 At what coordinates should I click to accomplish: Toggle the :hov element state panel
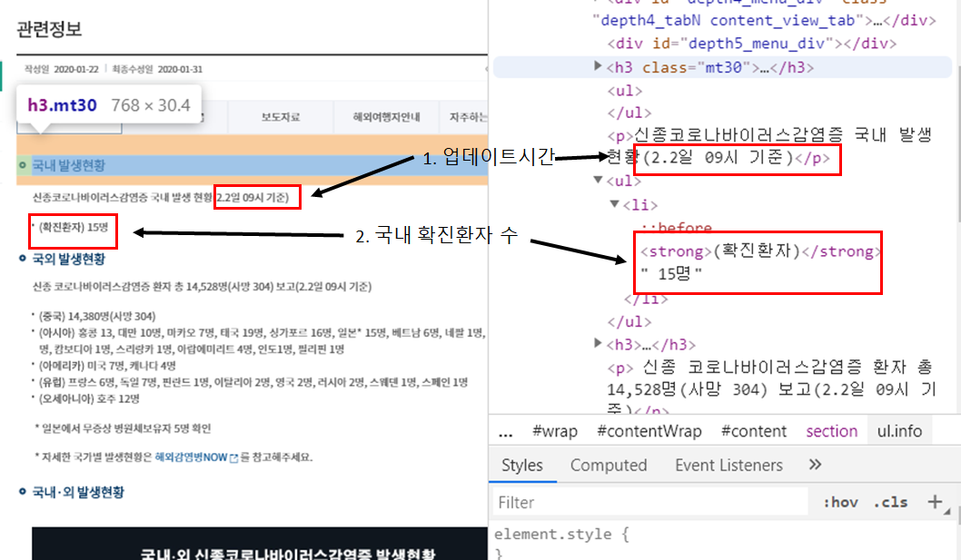pyautogui.click(x=840, y=503)
